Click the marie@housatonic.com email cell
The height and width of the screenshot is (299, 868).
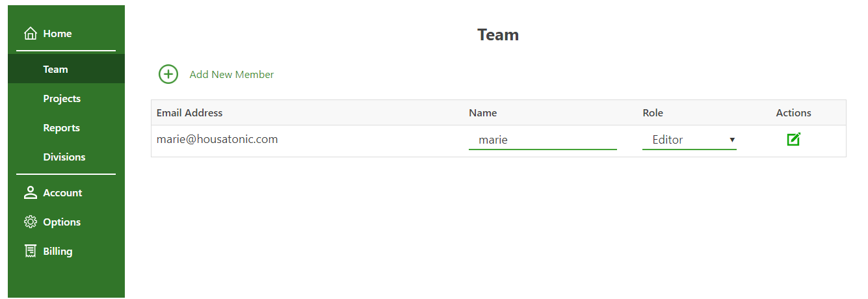click(x=217, y=139)
